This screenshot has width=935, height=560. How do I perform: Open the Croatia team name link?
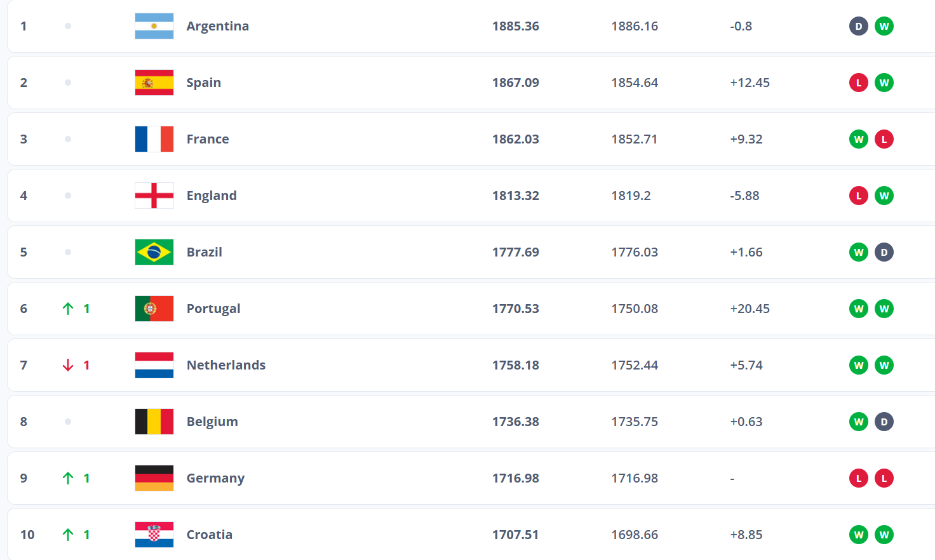point(210,535)
